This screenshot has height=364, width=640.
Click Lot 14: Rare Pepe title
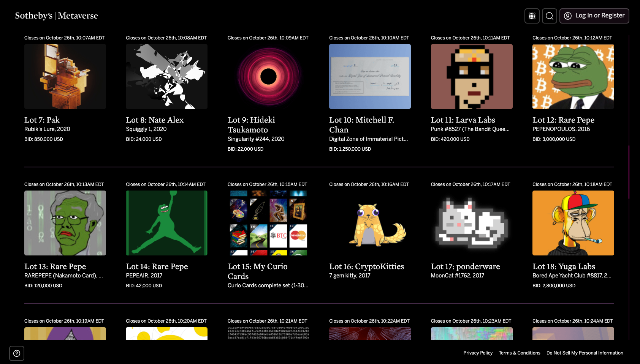(x=157, y=266)
